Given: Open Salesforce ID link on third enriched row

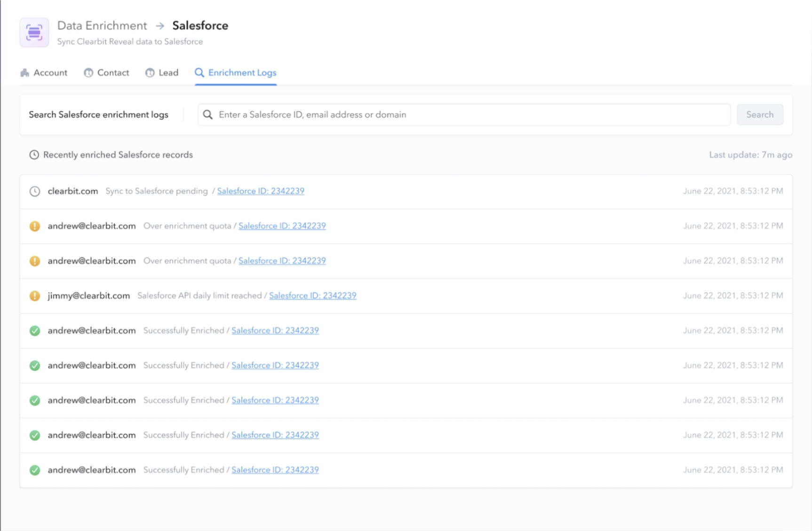Looking at the screenshot, I should (x=275, y=400).
